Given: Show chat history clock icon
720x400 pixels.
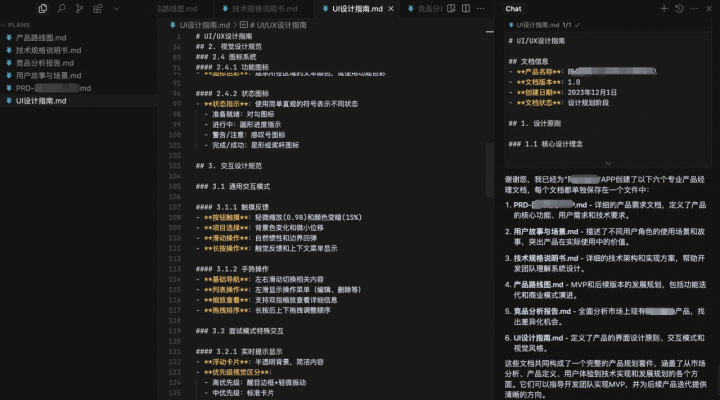Looking at the screenshot, I should pyautogui.click(x=679, y=8).
